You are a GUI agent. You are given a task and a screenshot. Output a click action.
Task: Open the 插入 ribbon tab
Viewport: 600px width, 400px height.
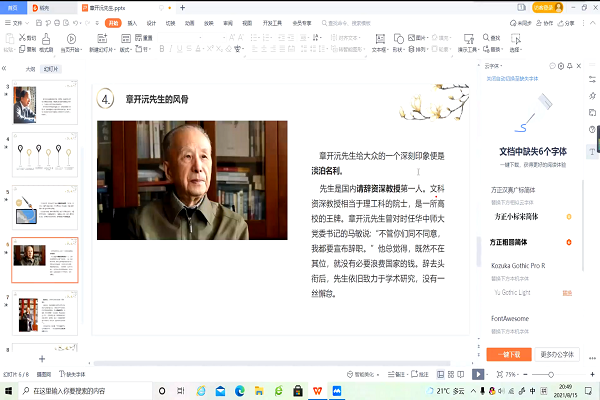(x=132, y=21)
